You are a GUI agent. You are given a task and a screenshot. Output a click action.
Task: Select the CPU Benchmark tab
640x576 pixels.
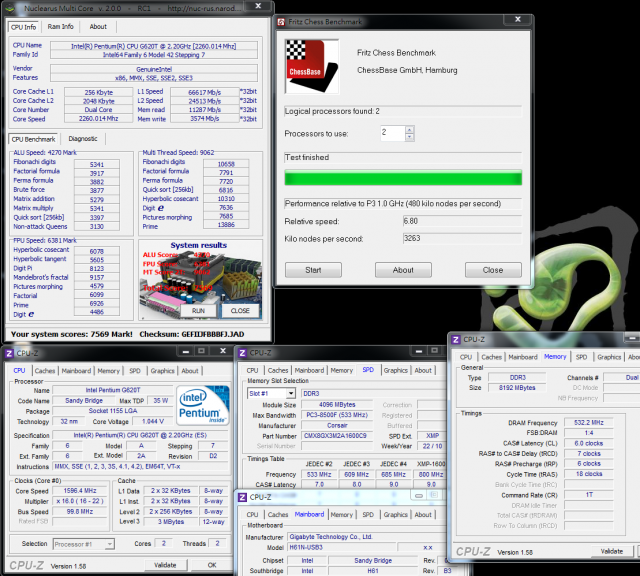coord(33,139)
